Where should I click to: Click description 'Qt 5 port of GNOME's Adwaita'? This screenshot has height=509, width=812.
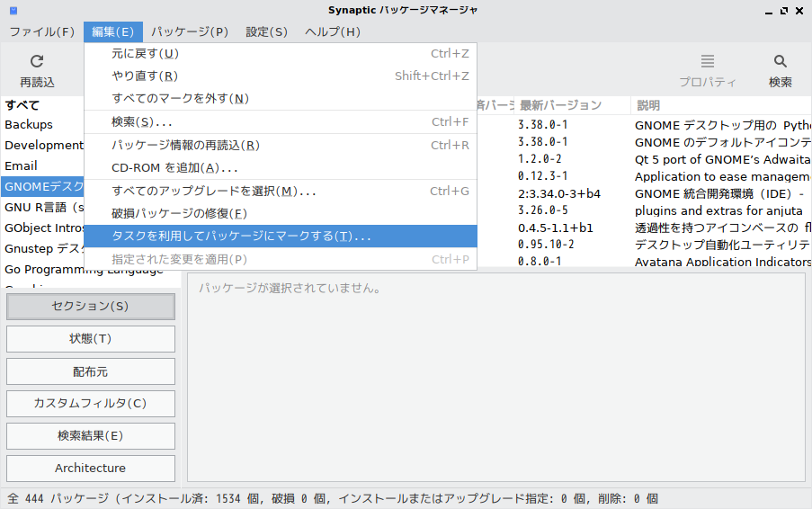pyautogui.click(x=722, y=160)
